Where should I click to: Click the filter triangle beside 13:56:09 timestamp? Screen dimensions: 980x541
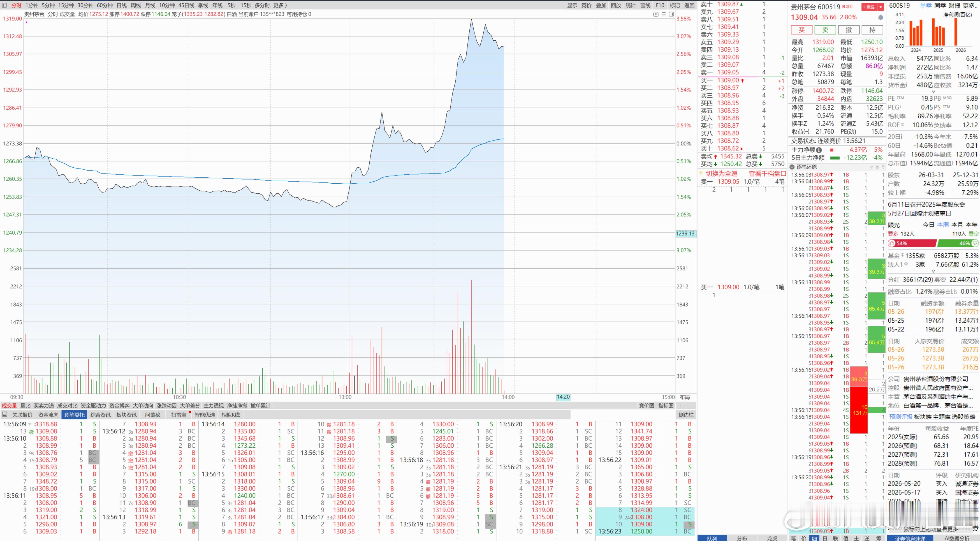click(30, 424)
